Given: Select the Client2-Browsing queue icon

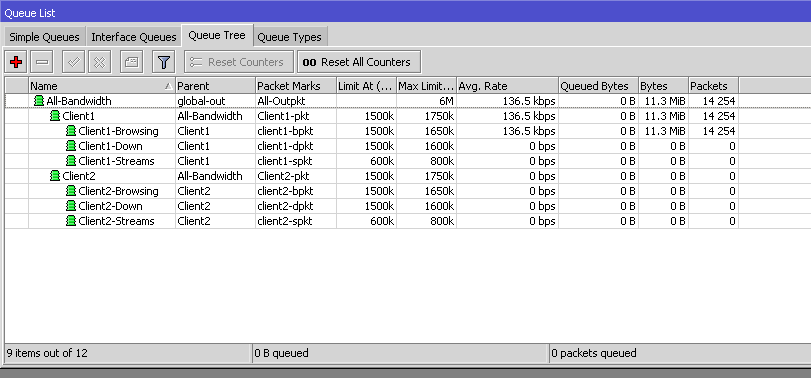Looking at the screenshot, I should (71, 191).
